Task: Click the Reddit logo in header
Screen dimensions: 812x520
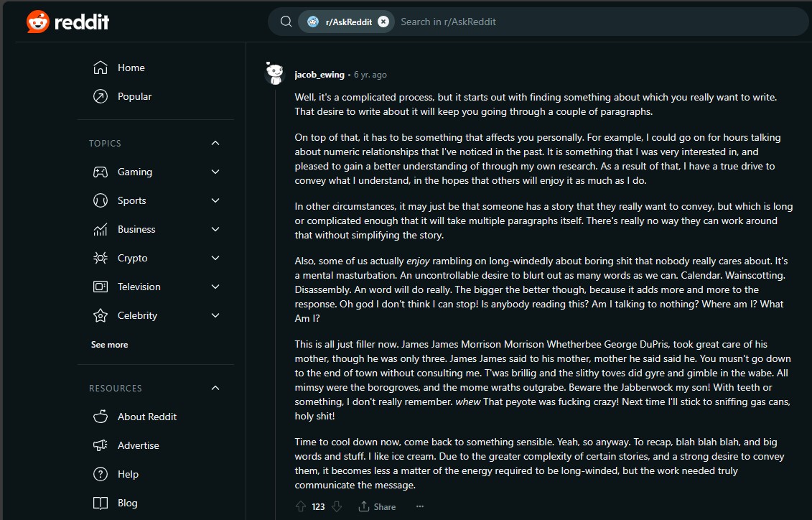Action: coord(67,22)
